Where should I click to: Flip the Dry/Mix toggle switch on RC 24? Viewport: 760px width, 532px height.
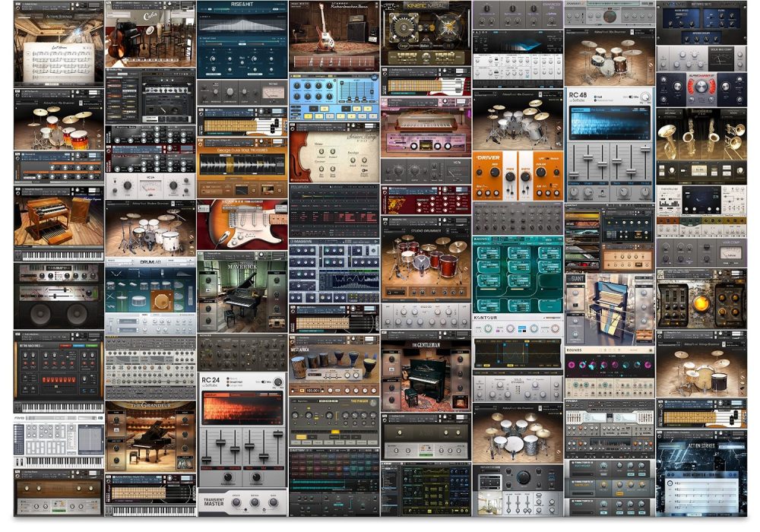264,382
